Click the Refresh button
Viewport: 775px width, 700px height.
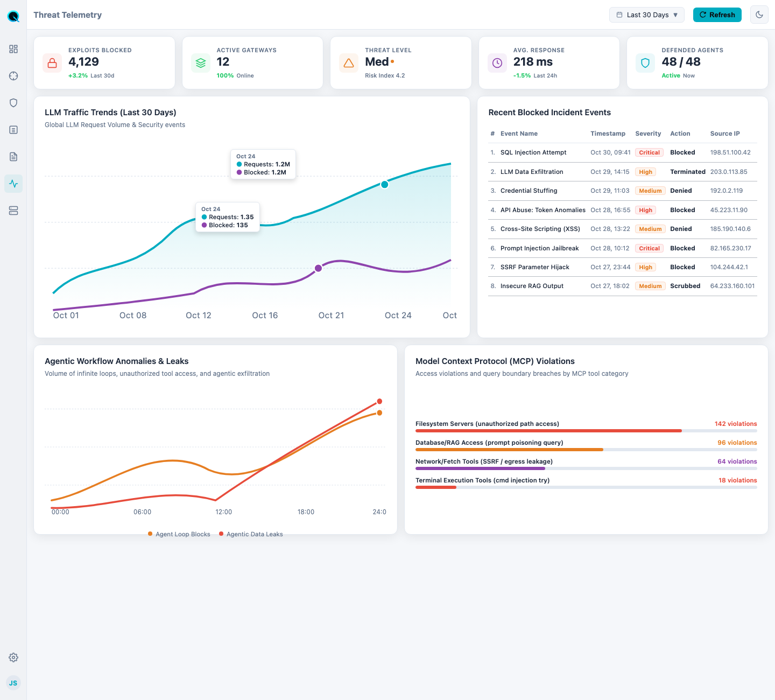click(x=717, y=15)
